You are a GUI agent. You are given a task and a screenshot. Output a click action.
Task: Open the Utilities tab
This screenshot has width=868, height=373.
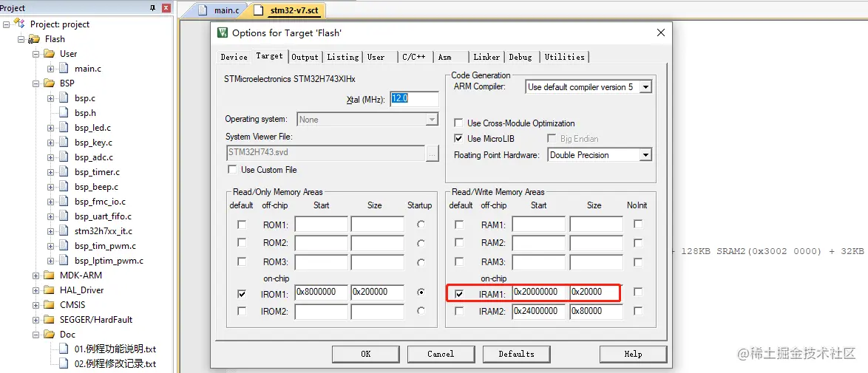565,57
